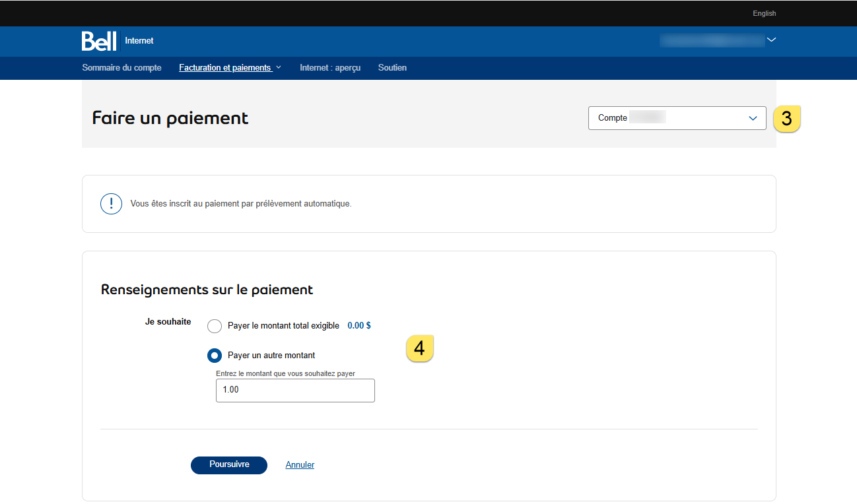The height and width of the screenshot is (504, 857).
Task: Click the Internet label beside the logo
Action: (x=139, y=41)
